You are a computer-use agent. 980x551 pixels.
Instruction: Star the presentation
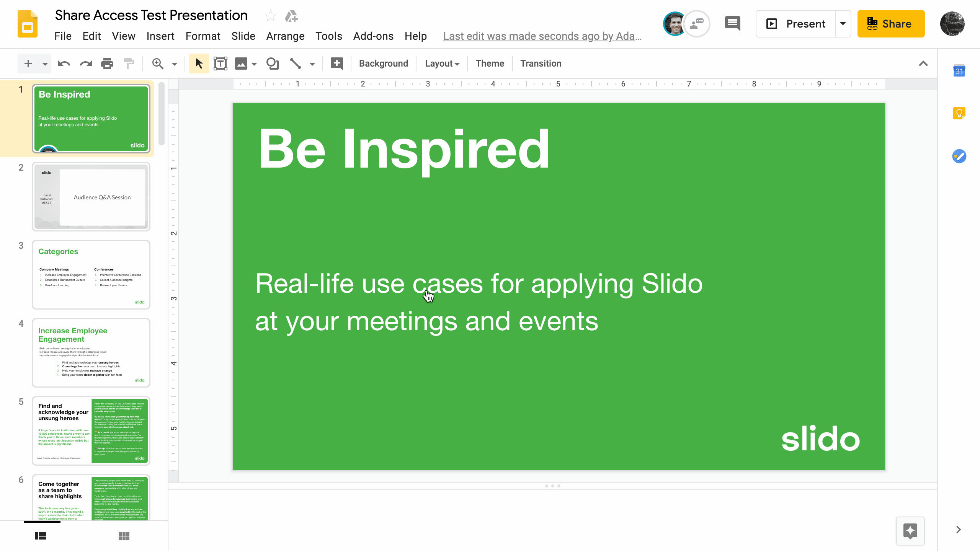coord(270,16)
